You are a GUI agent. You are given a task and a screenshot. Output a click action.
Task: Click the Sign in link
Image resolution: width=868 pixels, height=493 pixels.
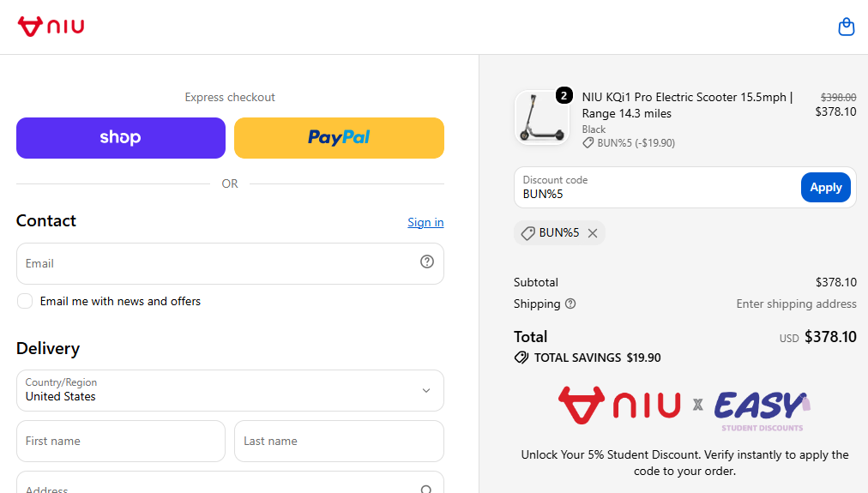coord(425,222)
